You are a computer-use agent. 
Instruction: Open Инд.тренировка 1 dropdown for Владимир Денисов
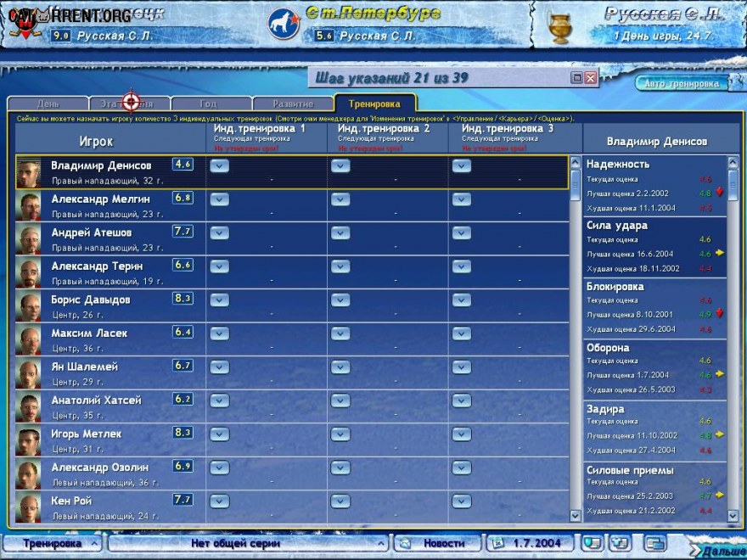click(x=220, y=165)
